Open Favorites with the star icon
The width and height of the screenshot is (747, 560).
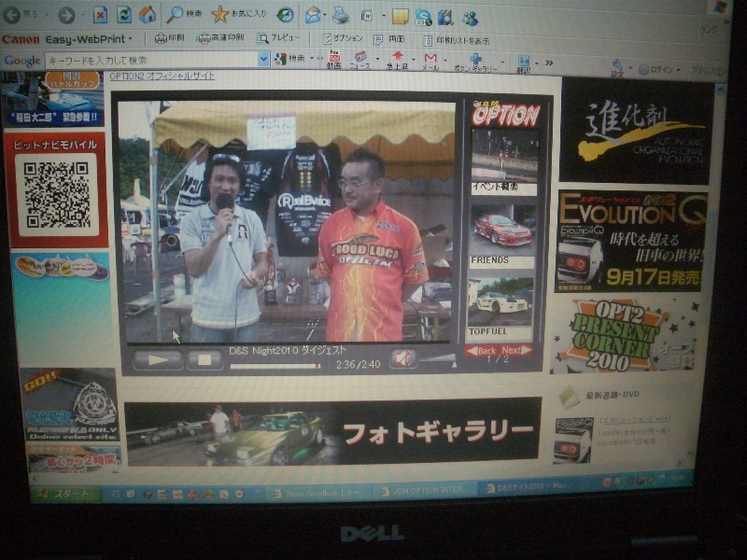pos(239,14)
